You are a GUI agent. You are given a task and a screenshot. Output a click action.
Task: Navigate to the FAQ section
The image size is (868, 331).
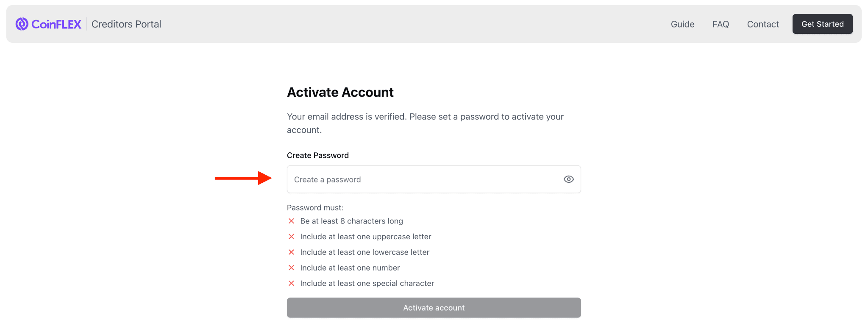pos(721,24)
